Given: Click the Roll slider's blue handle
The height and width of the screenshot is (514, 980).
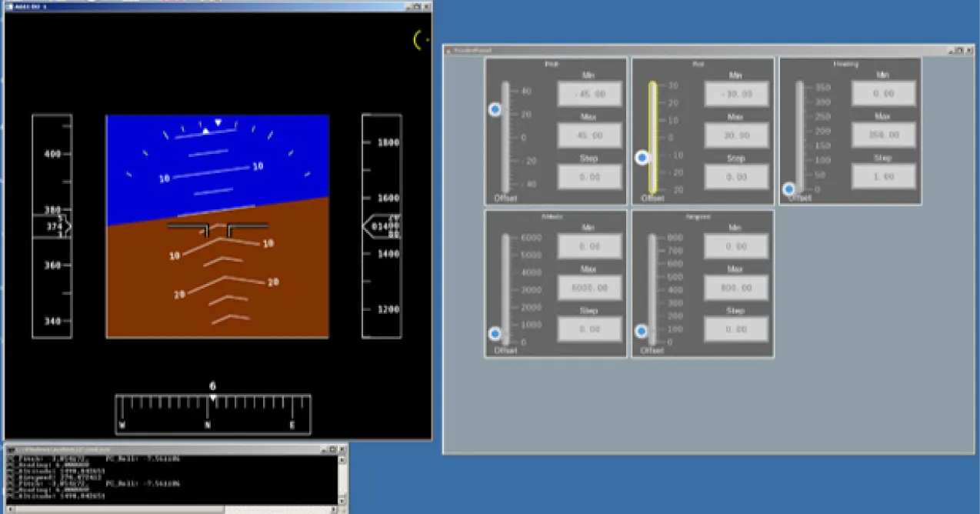Looking at the screenshot, I should 642,158.
